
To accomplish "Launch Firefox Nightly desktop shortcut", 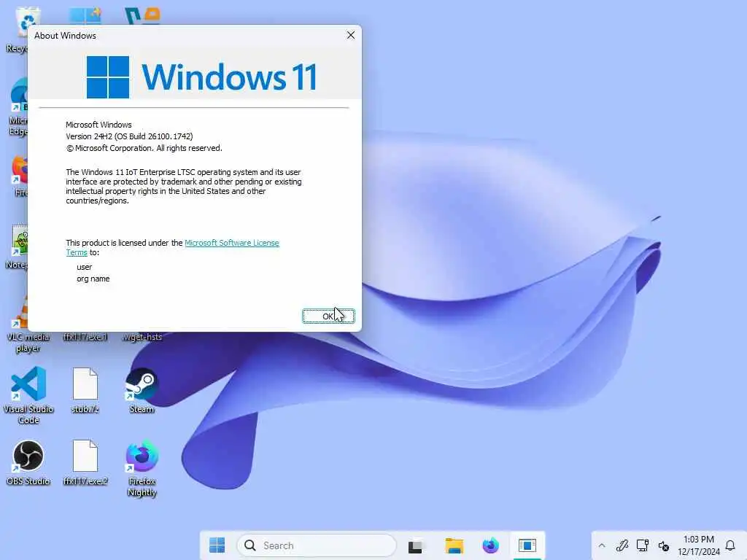I will (142, 467).
